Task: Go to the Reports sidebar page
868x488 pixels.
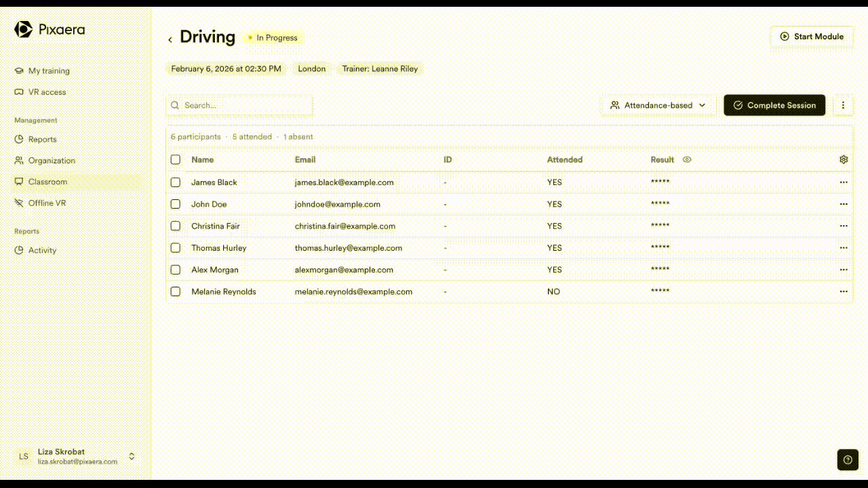Action: 42,140
